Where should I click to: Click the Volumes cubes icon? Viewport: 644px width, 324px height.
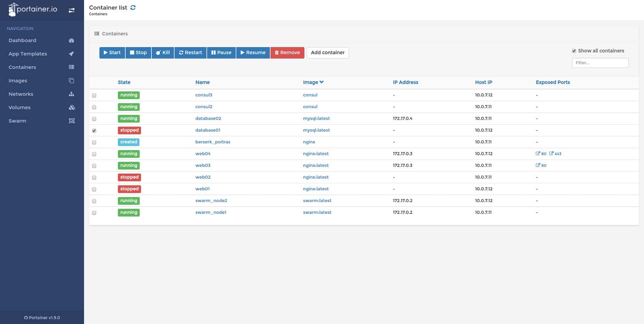tap(72, 107)
